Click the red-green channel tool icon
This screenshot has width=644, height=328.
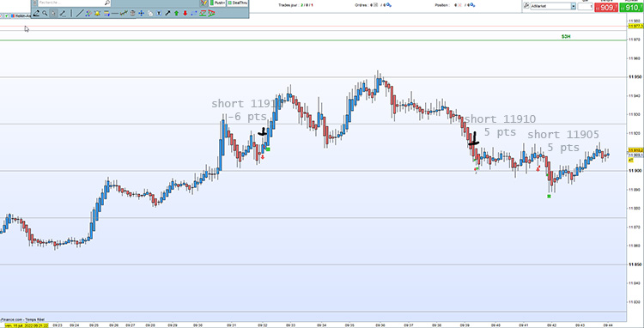(x=203, y=13)
